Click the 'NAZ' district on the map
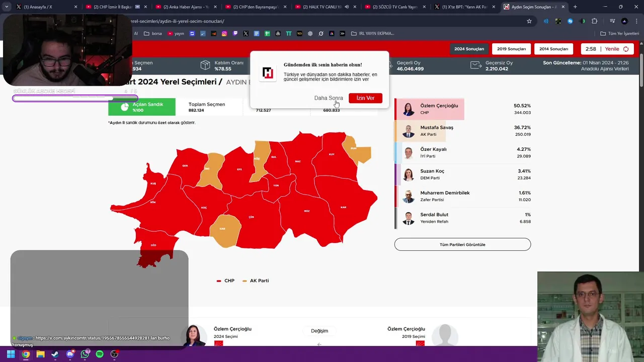This screenshot has width=644, height=362. [298, 161]
